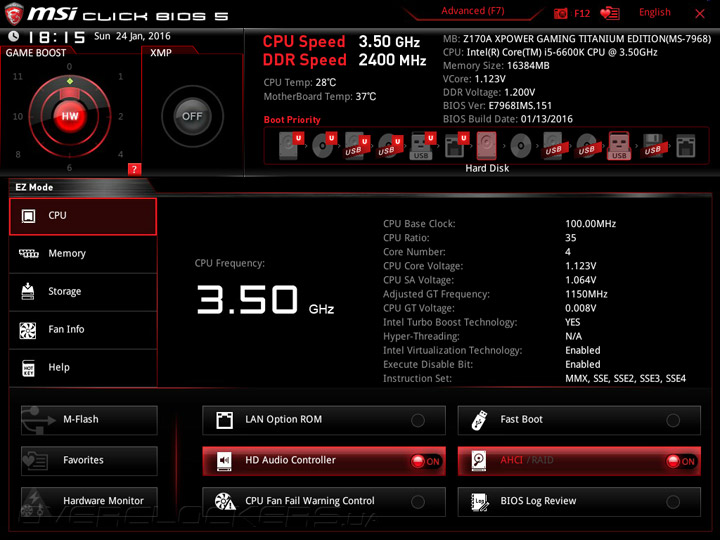This screenshot has width=720, height=540.
Task: Enable the BIOS Log Review switch
Action: pyautogui.click(x=673, y=502)
